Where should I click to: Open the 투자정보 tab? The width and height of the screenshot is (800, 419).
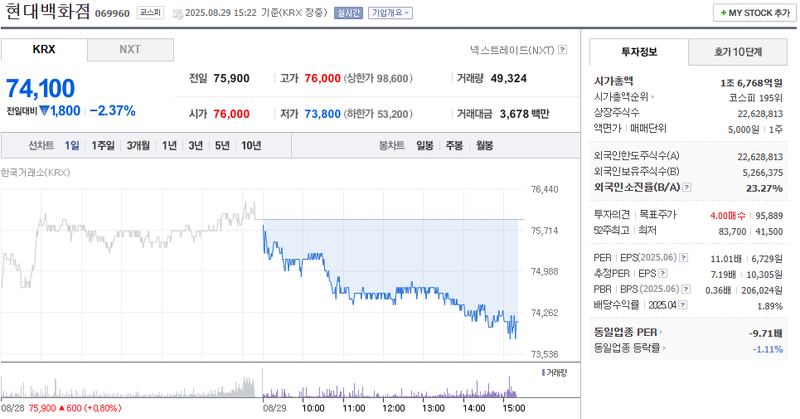pyautogui.click(x=639, y=52)
